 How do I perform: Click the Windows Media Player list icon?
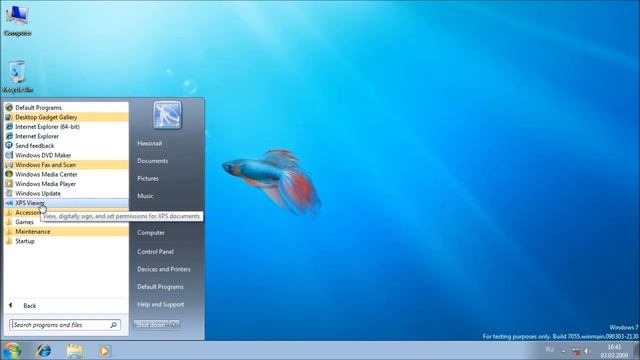pyautogui.click(x=9, y=184)
